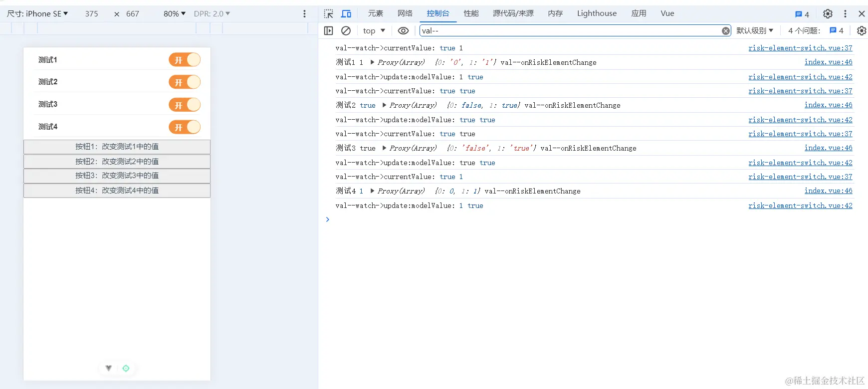
Task: Click the 4 个问题 issues link
Action: click(816, 31)
